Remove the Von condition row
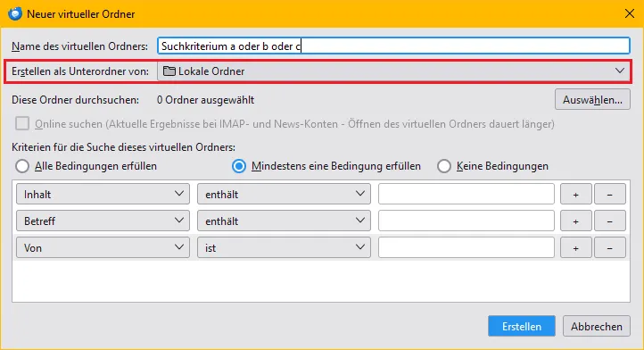 pyautogui.click(x=610, y=247)
